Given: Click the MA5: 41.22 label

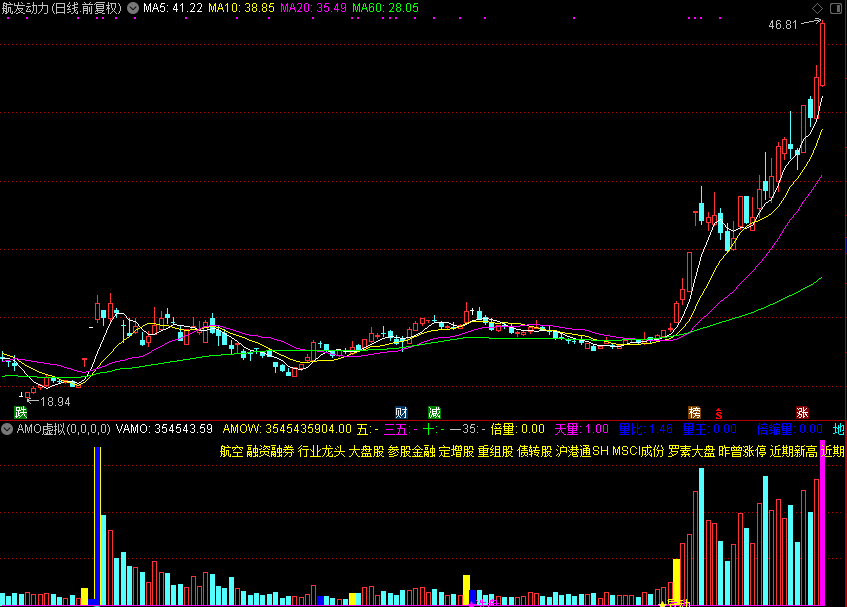Looking at the screenshot, I should 173,8.
